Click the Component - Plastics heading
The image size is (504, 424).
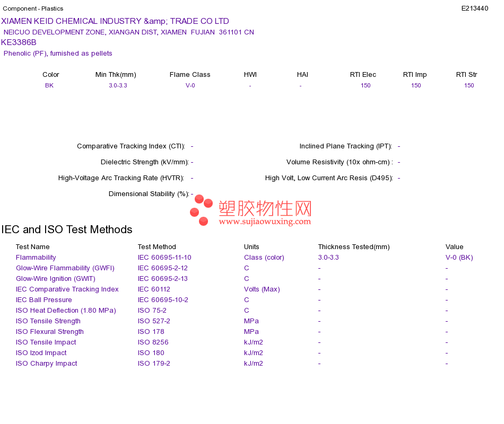[x=33, y=8]
